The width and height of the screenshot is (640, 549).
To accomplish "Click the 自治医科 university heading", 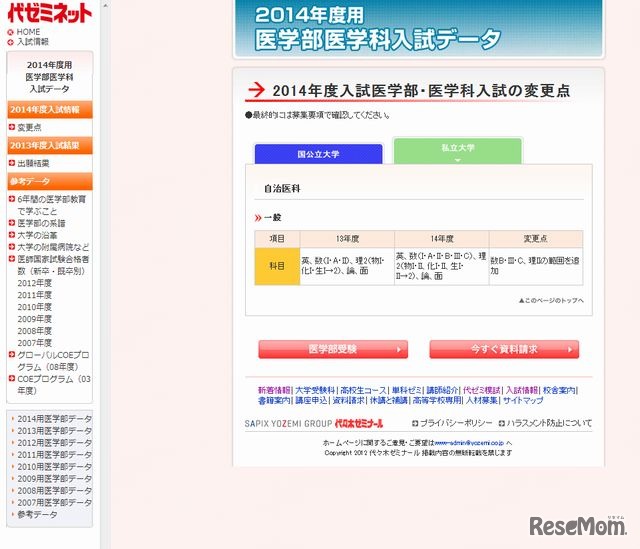I will 282,189.
